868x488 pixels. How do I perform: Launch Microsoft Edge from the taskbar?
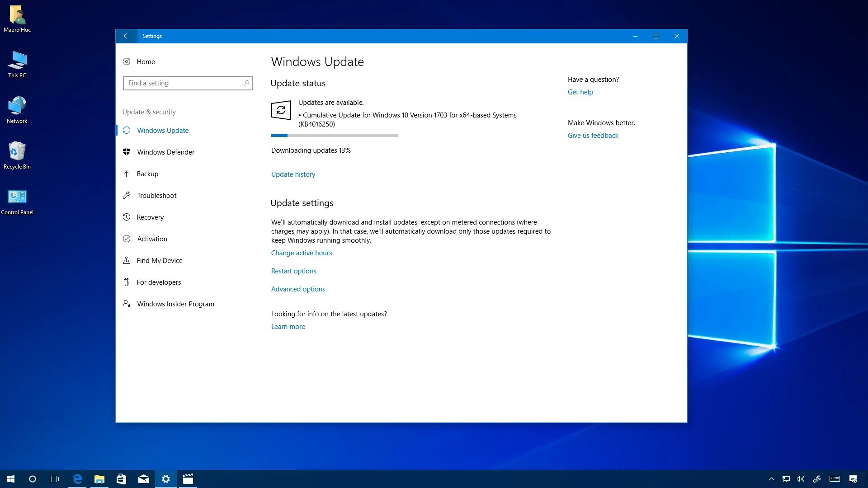point(77,479)
